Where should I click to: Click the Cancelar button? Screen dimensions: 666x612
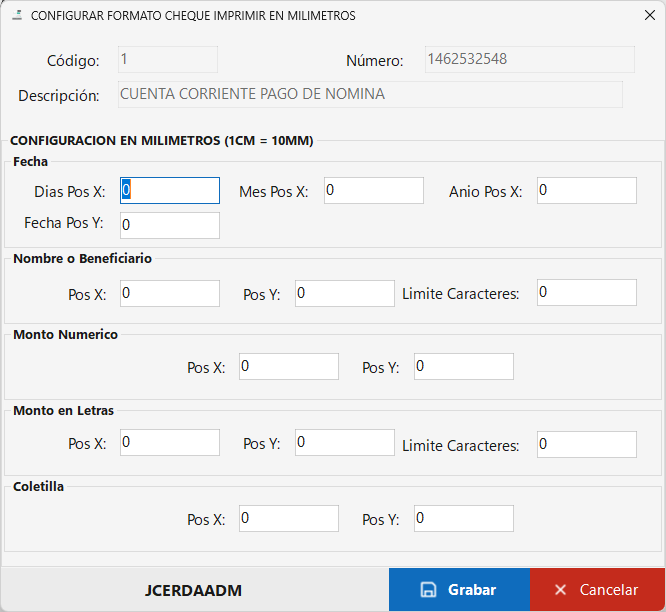coord(597,589)
